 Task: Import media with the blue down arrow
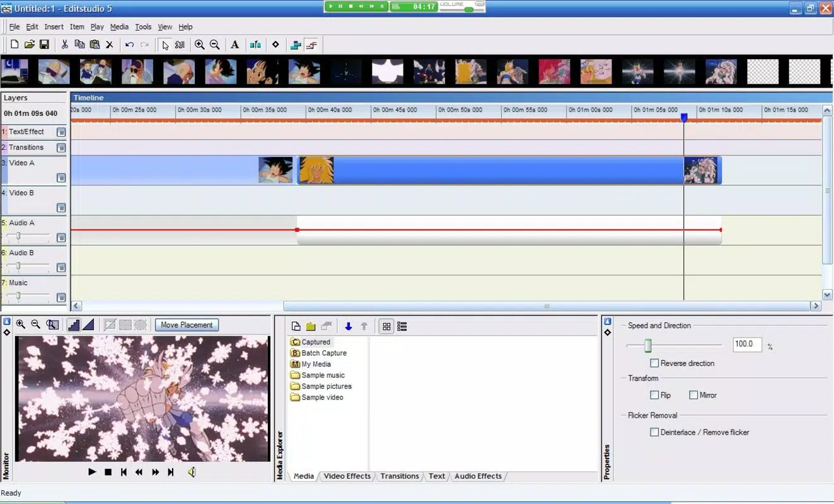tap(348, 326)
